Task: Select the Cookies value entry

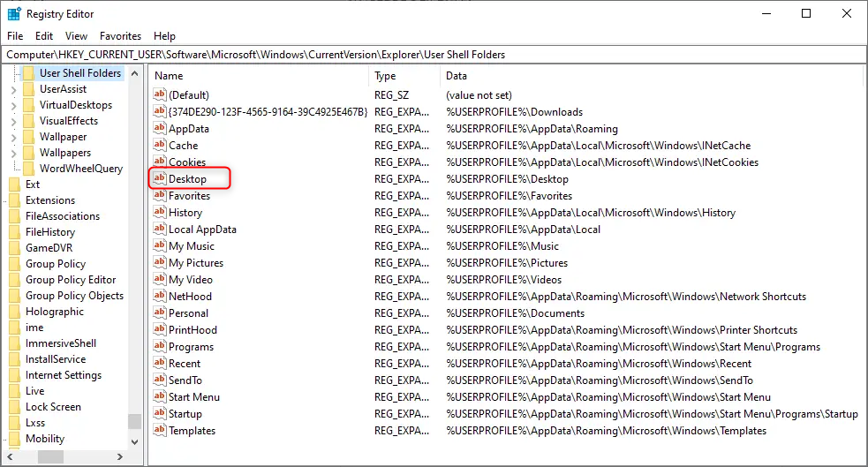Action: 187,162
